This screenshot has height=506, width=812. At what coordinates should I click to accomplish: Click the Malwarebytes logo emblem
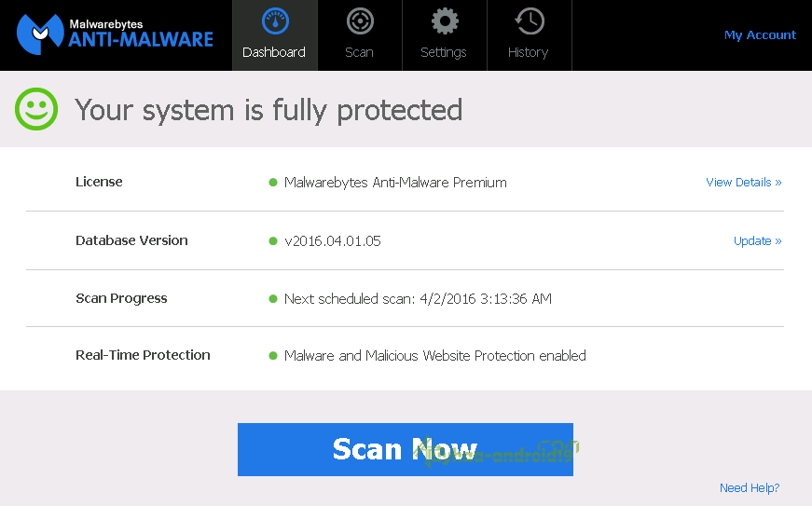pyautogui.click(x=40, y=34)
